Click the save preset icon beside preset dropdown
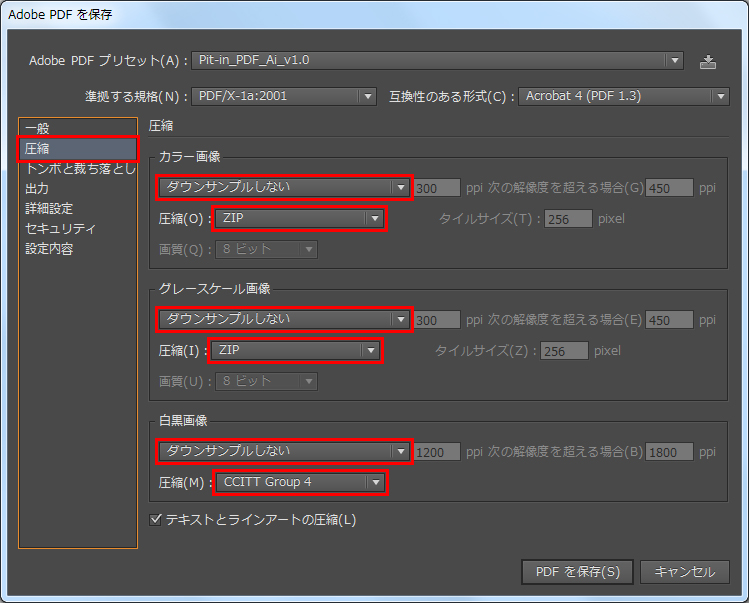This screenshot has width=749, height=603. point(708,61)
